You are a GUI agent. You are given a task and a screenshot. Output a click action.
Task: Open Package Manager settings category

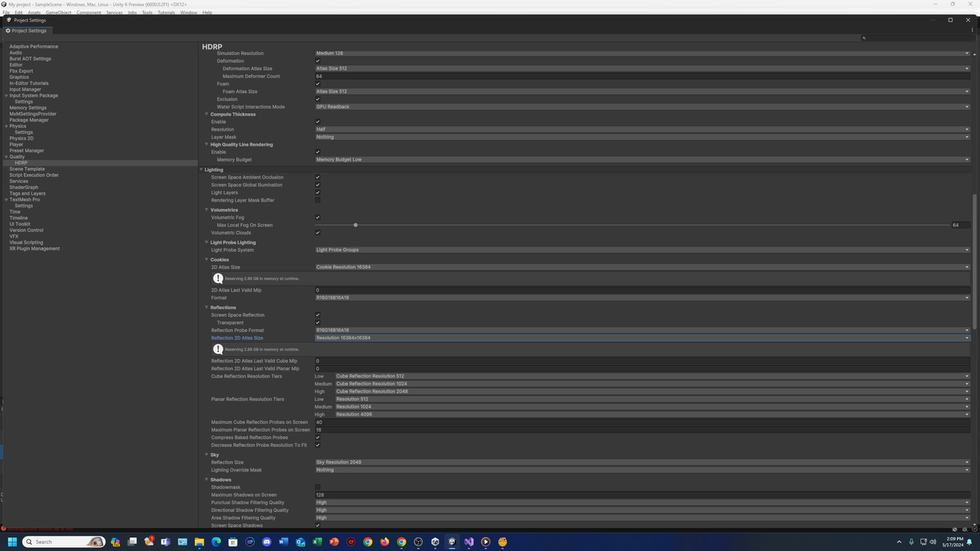click(x=29, y=120)
